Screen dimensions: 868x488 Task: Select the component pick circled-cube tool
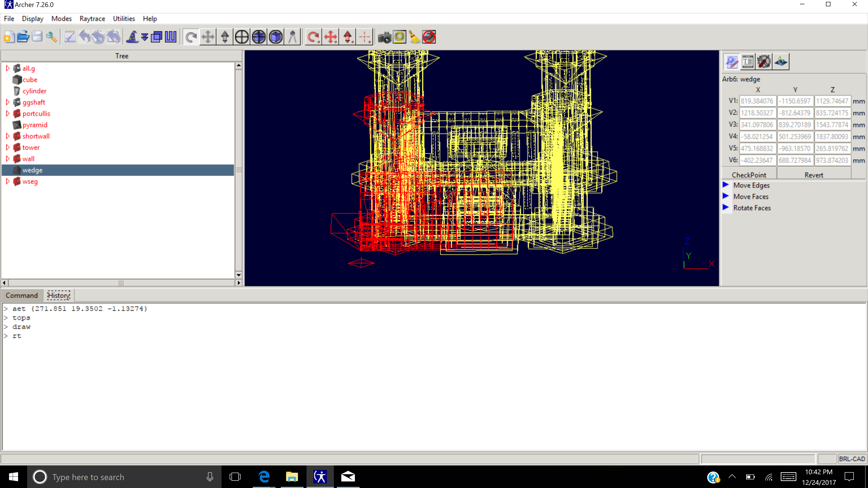tap(276, 37)
